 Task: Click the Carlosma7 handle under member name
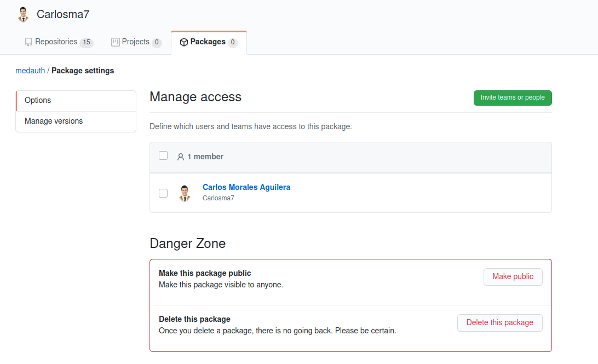tap(218, 198)
